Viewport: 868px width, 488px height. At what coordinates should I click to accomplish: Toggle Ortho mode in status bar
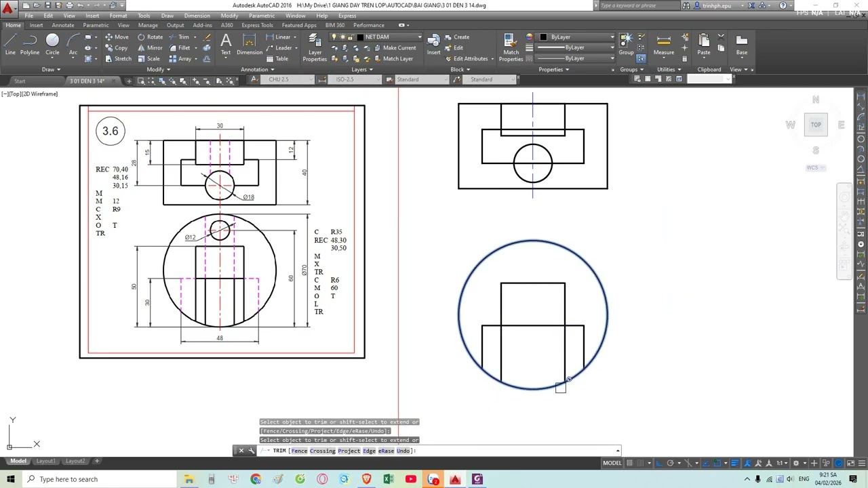[x=659, y=464]
